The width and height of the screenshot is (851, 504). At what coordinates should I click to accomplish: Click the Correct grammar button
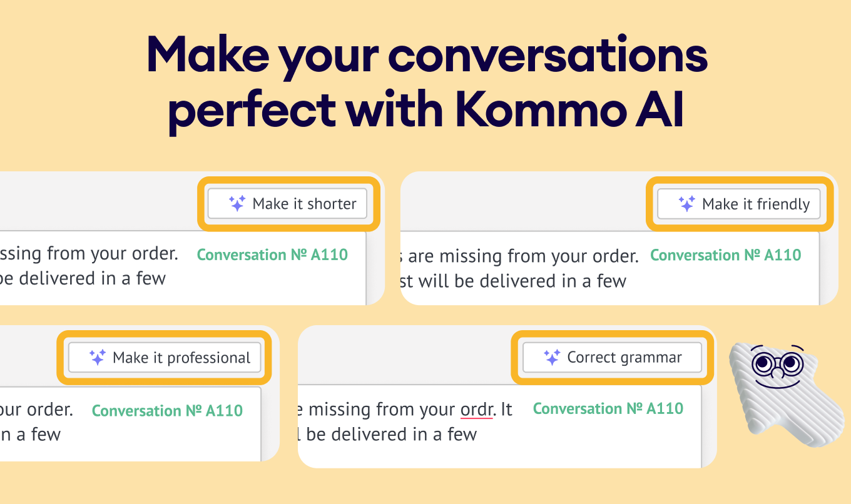click(x=613, y=358)
